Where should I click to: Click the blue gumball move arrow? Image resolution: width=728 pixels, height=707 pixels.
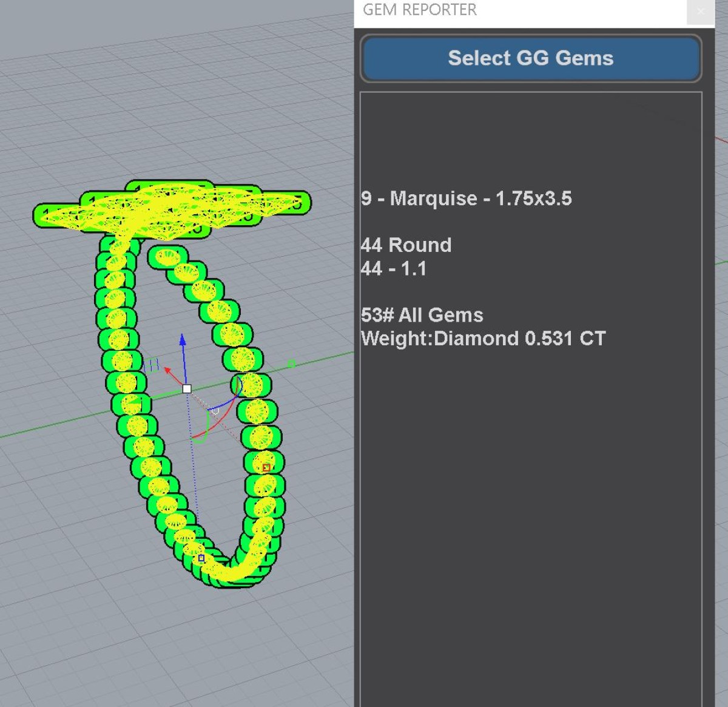(183, 340)
